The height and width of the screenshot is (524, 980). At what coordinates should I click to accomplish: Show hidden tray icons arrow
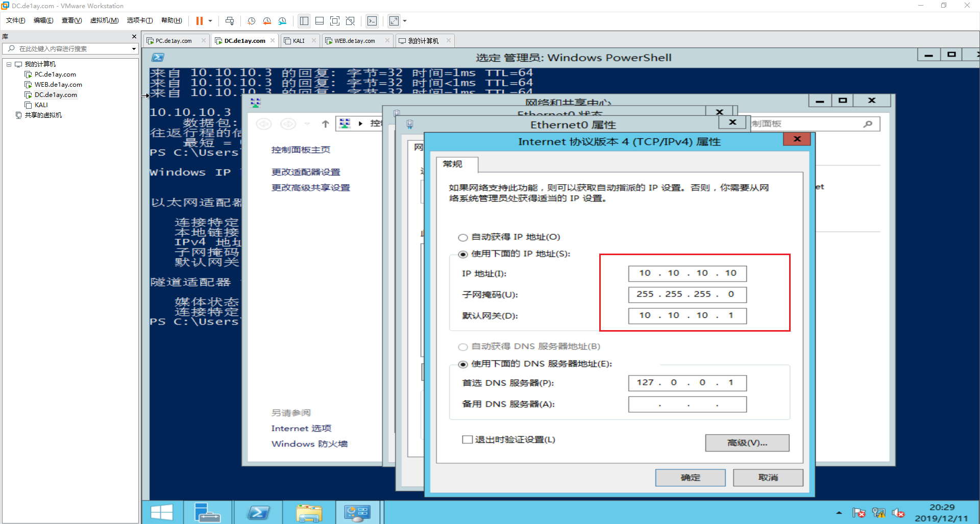(x=839, y=513)
